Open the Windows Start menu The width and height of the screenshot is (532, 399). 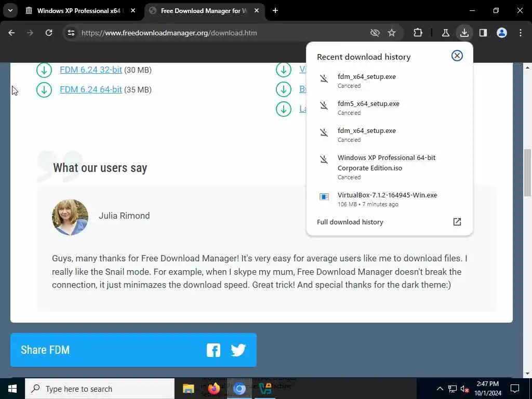pyautogui.click(x=12, y=389)
